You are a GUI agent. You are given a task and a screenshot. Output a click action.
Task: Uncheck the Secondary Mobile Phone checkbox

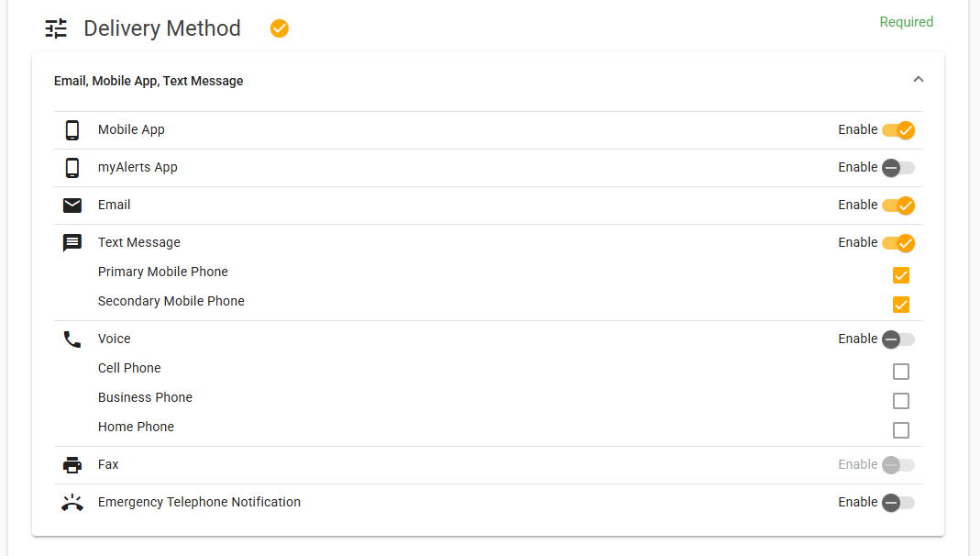901,305
